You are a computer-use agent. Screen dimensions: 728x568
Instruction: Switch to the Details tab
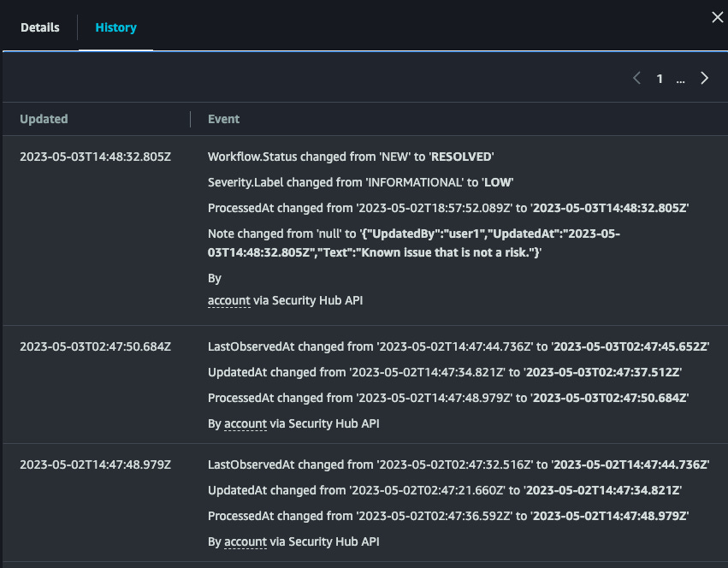coord(39,27)
